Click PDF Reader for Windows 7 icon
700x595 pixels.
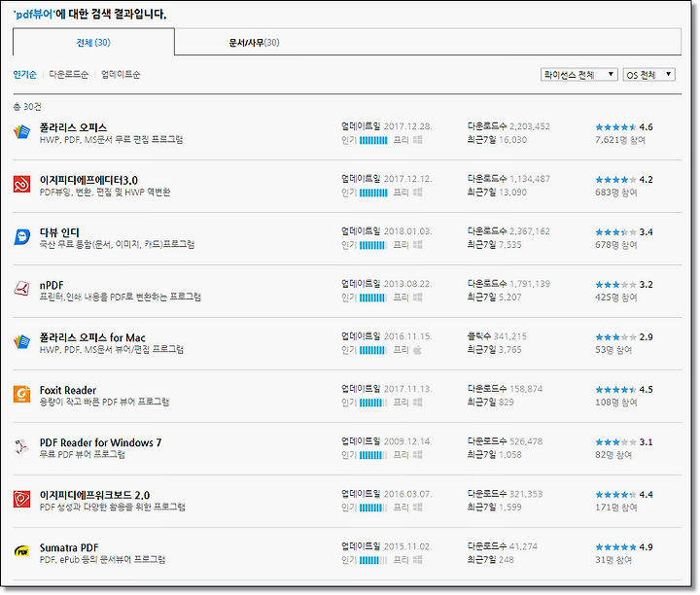click(21, 446)
